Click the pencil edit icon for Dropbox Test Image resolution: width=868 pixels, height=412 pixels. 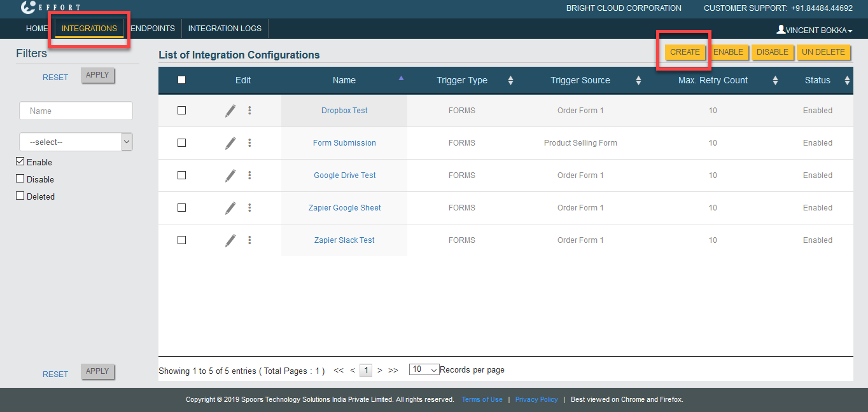[x=230, y=111]
